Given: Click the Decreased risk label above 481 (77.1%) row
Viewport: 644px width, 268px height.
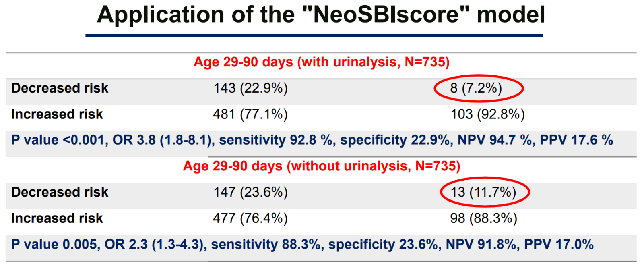Looking at the screenshot, I should 60,88.
